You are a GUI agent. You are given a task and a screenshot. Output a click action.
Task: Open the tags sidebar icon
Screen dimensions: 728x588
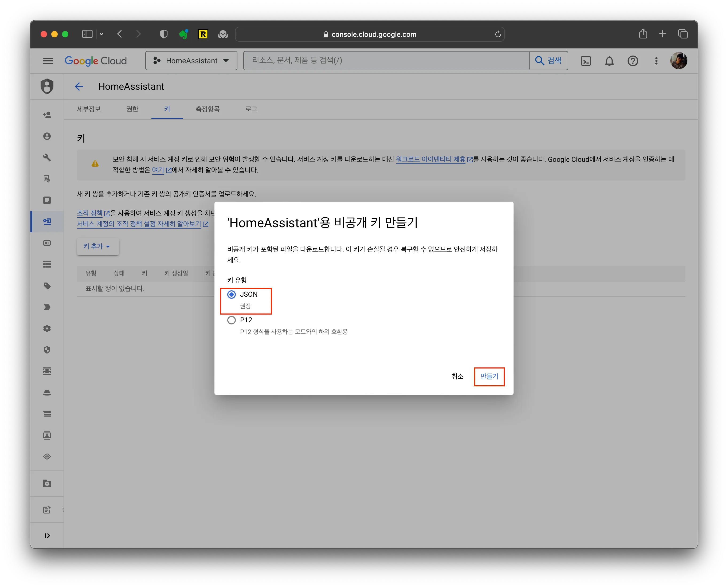click(47, 286)
